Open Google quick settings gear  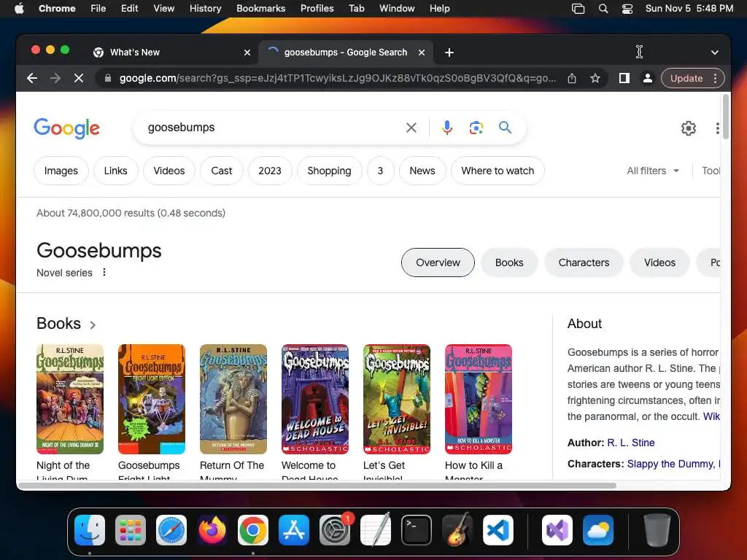pos(689,128)
